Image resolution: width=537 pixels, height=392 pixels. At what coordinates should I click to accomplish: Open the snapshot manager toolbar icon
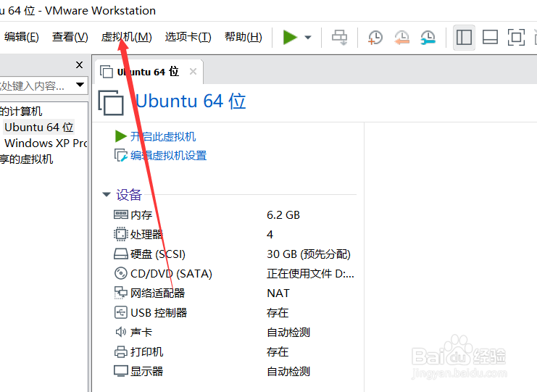(428, 38)
